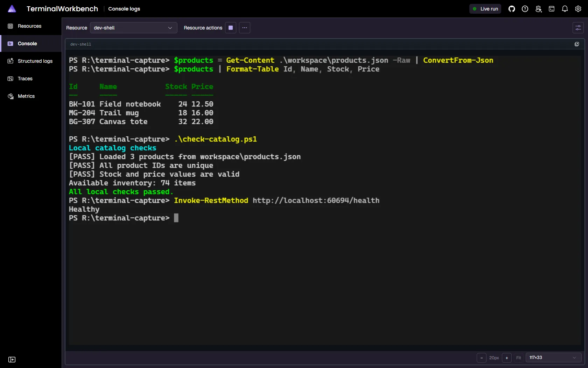
Task: Click the Resource actions label
Action: point(203,28)
